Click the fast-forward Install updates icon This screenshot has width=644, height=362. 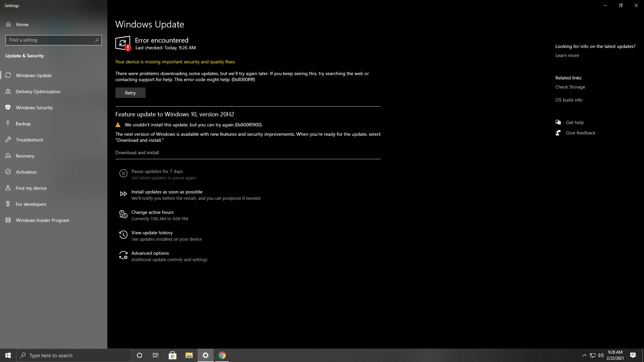(123, 194)
